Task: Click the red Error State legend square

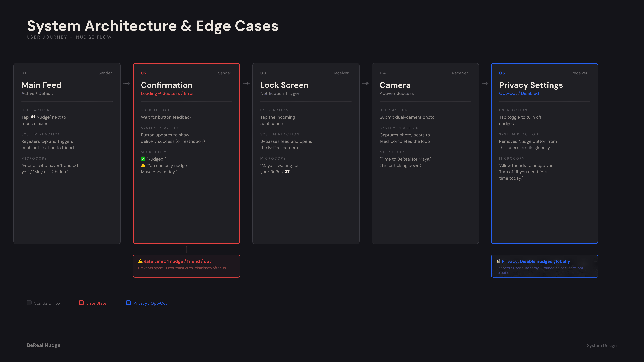Action: pos(81,303)
